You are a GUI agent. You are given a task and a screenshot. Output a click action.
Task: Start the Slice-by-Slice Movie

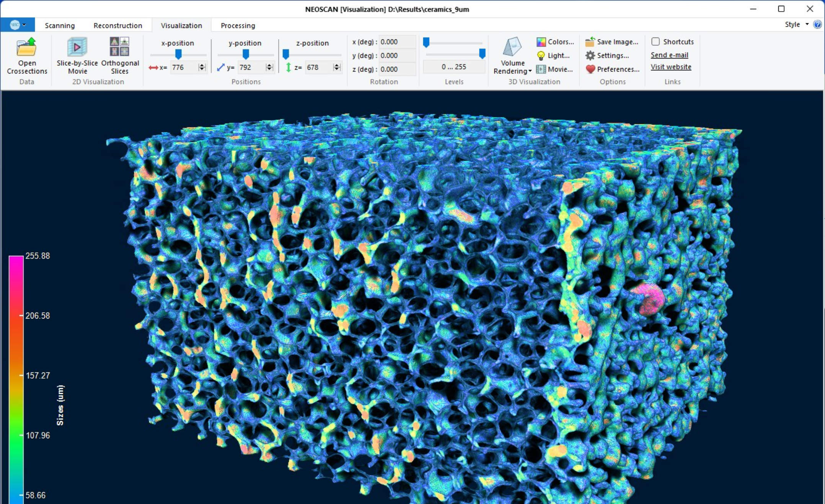(x=77, y=47)
